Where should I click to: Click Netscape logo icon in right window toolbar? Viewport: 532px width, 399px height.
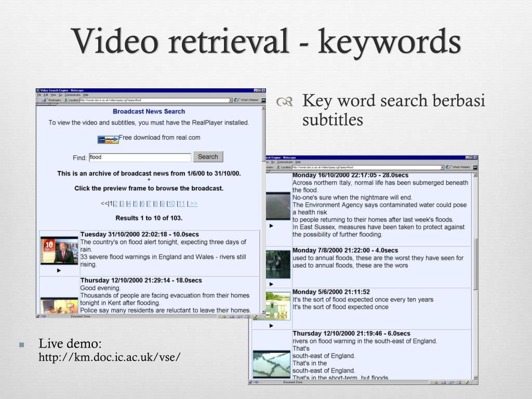click(x=475, y=167)
